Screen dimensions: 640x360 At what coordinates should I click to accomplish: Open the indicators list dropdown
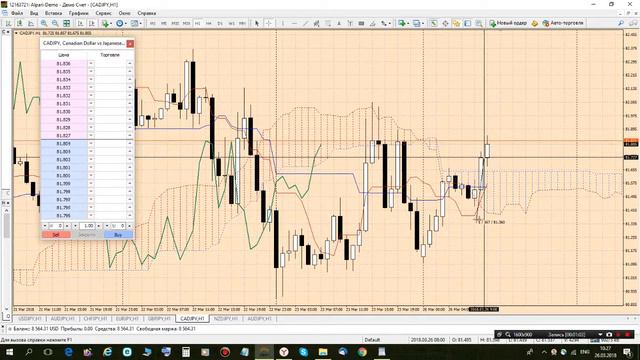click(x=107, y=23)
